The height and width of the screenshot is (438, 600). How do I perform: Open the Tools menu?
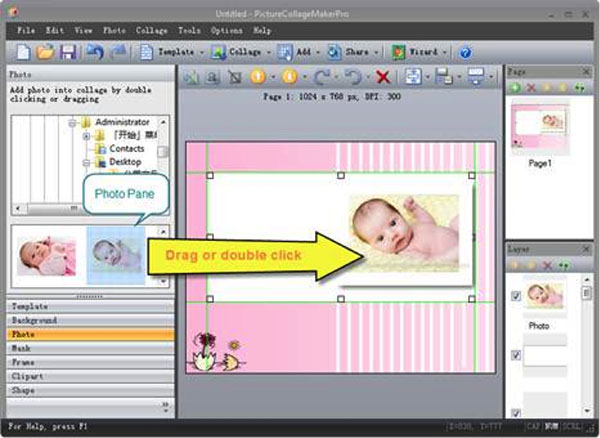[189, 30]
